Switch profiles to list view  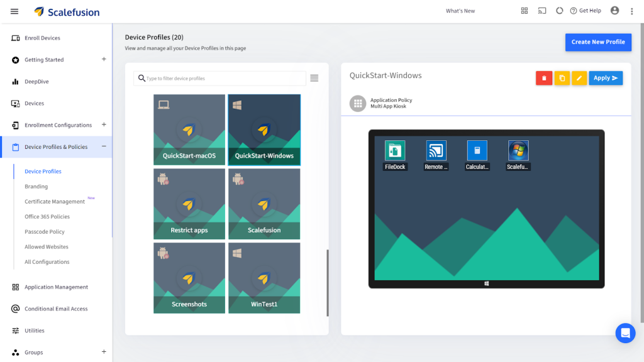coord(314,78)
